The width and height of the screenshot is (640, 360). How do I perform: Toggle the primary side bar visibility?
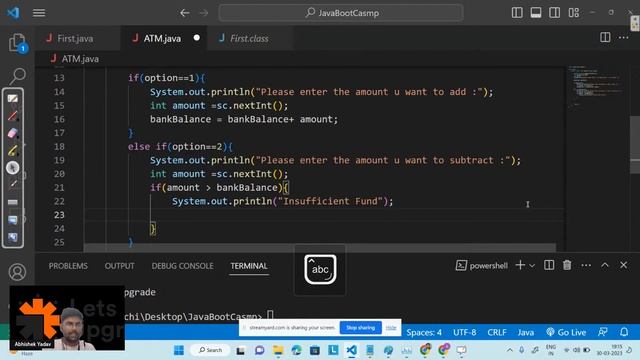pyautogui.click(x=517, y=13)
